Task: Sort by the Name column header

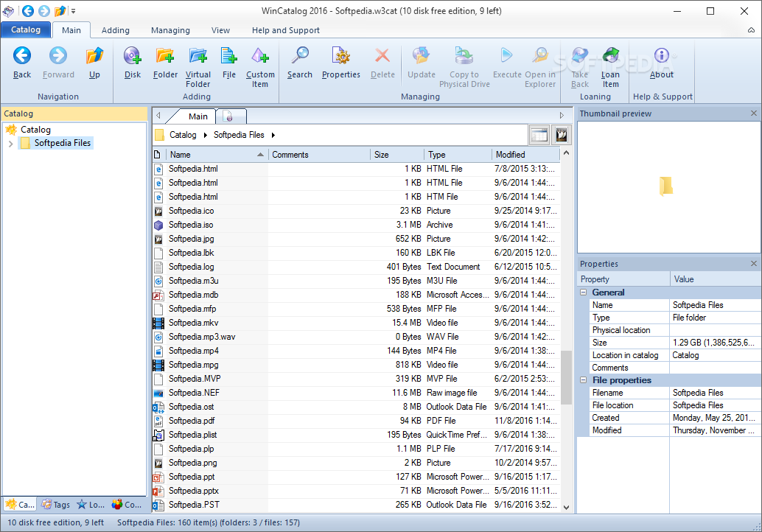Action: coord(217,155)
